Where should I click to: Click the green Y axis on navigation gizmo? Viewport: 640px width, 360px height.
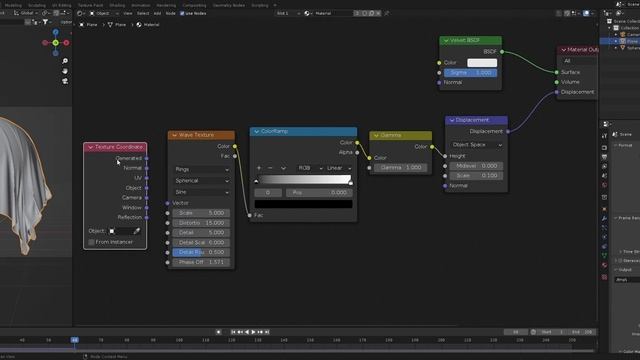(x=56, y=42)
